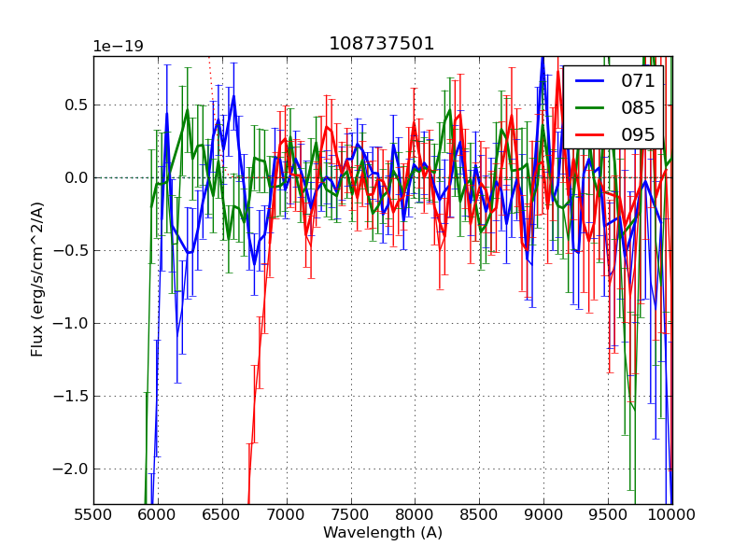Select the 085 legend label
Viewport: 747px width, 560px height.
[x=638, y=107]
